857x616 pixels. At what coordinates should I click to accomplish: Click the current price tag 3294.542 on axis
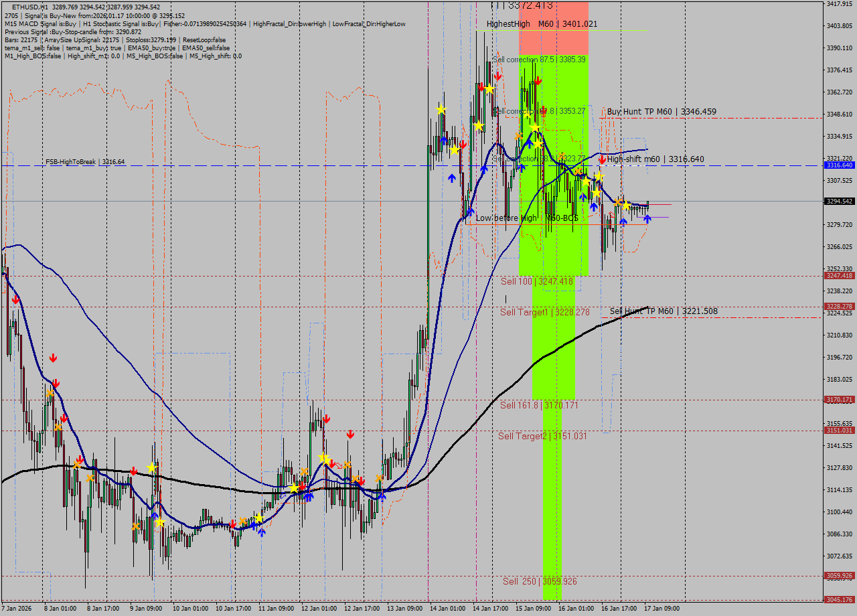pyautogui.click(x=839, y=201)
